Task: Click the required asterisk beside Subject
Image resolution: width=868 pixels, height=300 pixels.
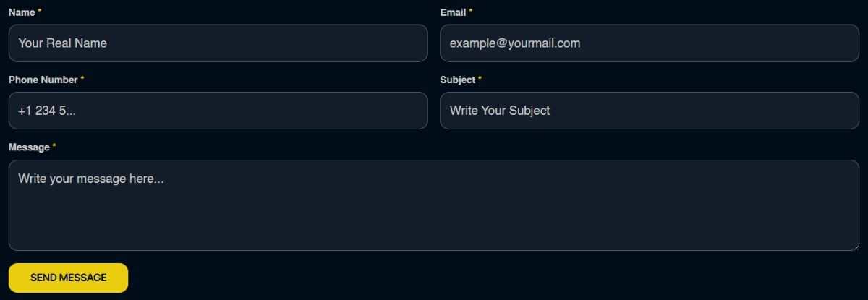Action: (480, 78)
